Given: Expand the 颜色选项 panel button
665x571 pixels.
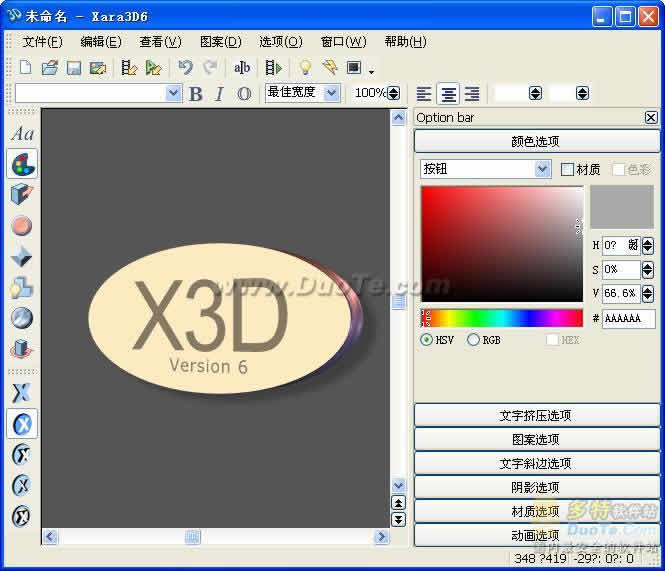Looking at the screenshot, I should 536,141.
